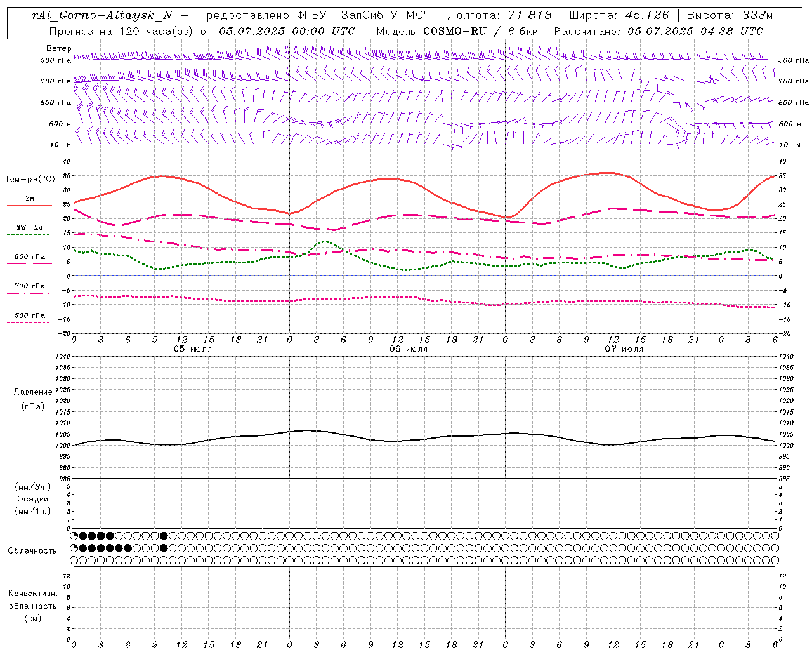Click the station name rAl_Gorno-Altaysk_N

102,15
